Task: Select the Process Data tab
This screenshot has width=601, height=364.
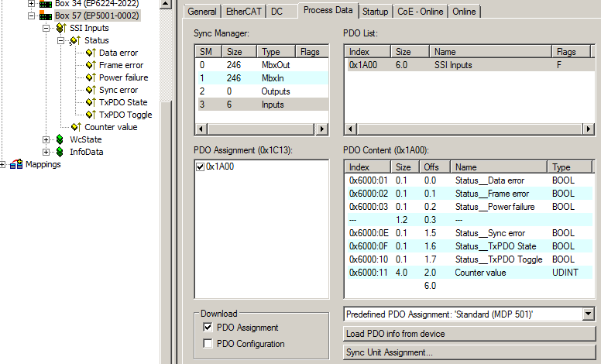Action: (x=328, y=10)
